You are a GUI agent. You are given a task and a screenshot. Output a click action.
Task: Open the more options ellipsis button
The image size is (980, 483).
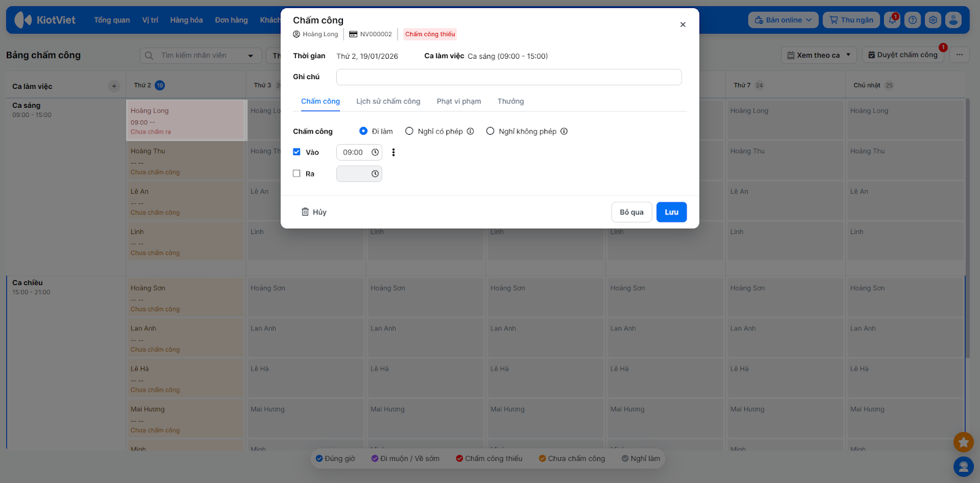click(x=960, y=55)
